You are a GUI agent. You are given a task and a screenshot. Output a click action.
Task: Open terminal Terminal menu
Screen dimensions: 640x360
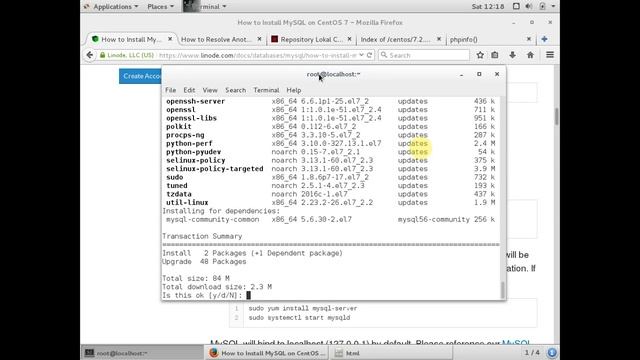click(266, 90)
